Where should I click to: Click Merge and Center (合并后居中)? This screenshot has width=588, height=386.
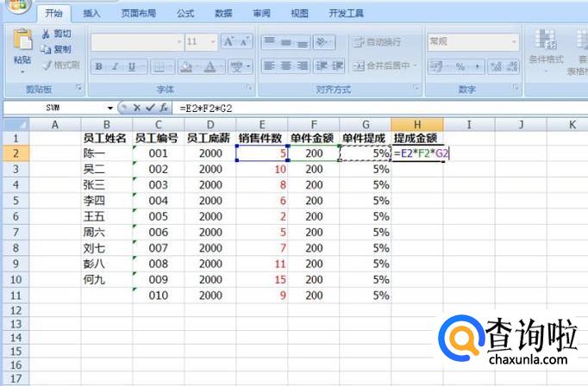(x=380, y=66)
